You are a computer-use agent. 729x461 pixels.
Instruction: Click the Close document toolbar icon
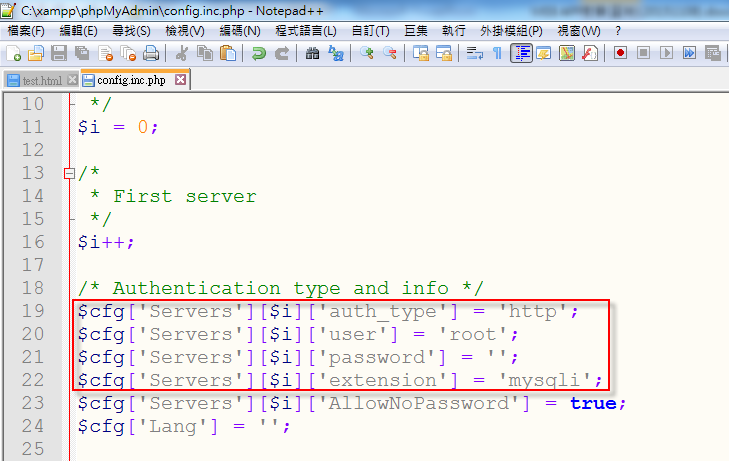tap(106, 53)
